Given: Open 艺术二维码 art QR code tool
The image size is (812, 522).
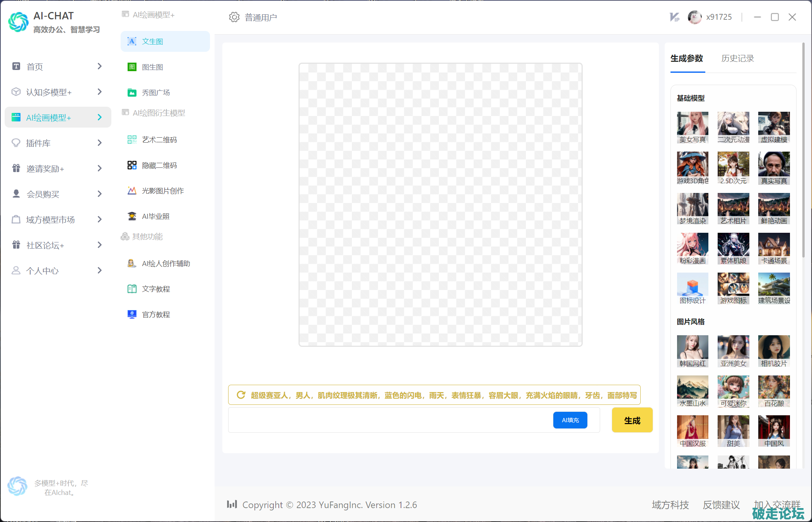Looking at the screenshot, I should pyautogui.click(x=159, y=140).
